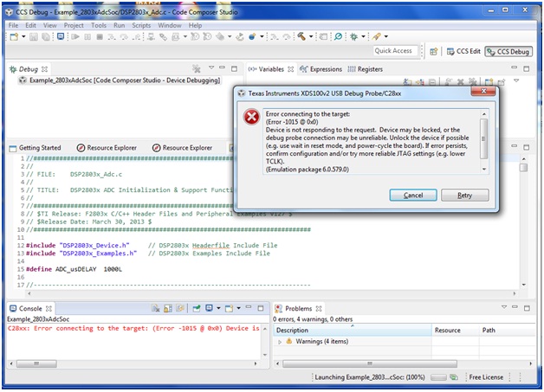
Task: Open the New file dropdown arrow
Action: 23,36
